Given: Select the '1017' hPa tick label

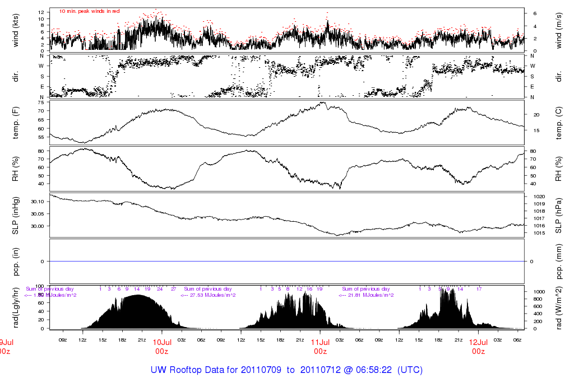Looking at the screenshot, I should click(x=539, y=218).
